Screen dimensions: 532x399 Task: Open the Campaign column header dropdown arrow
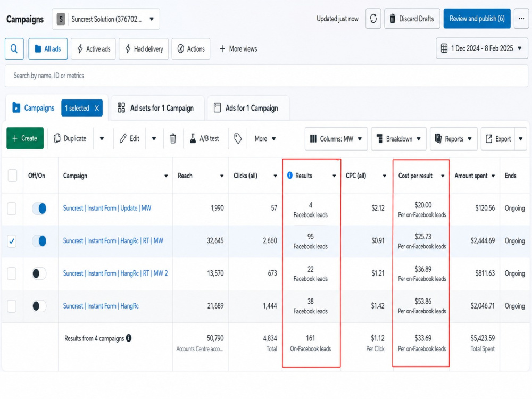pos(166,176)
